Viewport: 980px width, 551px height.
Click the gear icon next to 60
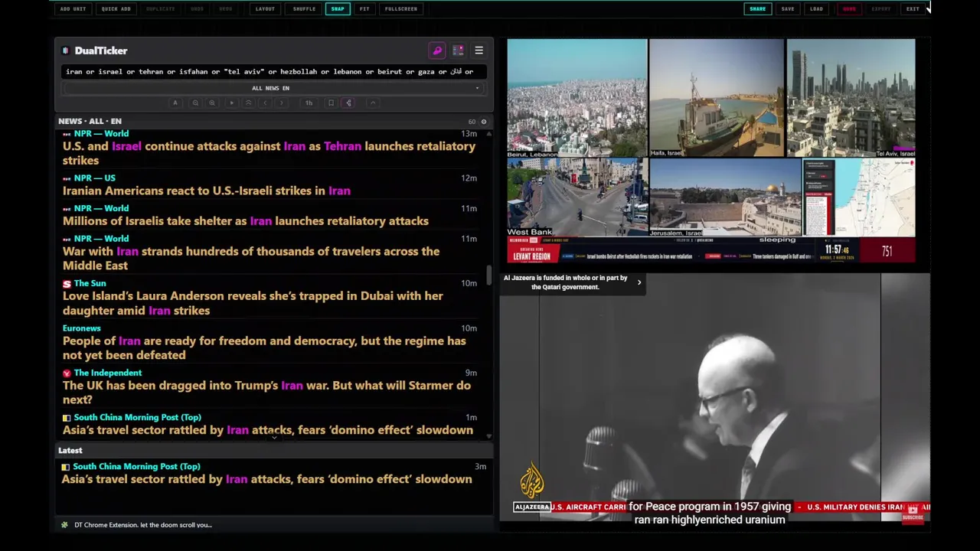click(x=483, y=122)
